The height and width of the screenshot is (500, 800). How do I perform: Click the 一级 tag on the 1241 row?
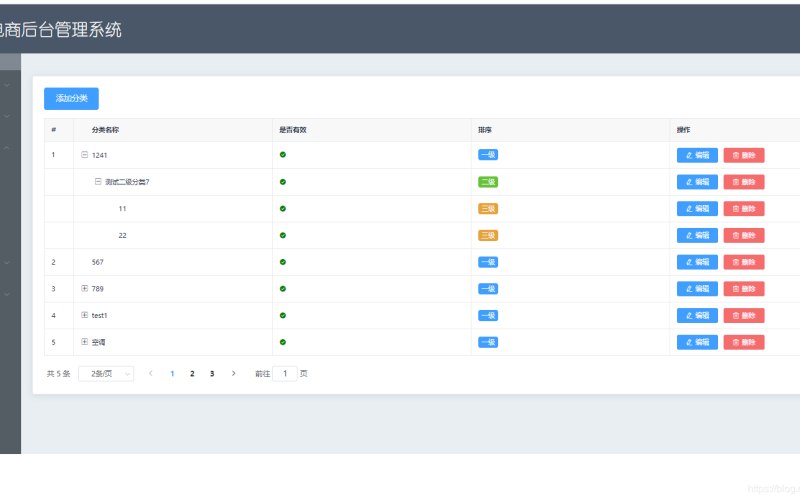[488, 155]
